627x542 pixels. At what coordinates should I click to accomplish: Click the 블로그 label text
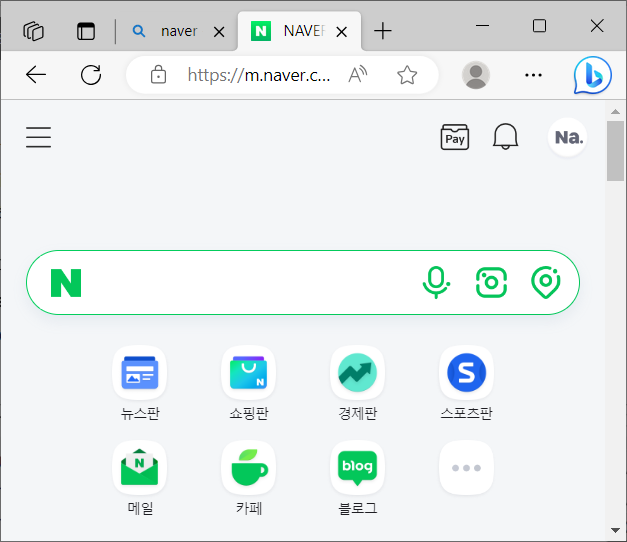[357, 508]
